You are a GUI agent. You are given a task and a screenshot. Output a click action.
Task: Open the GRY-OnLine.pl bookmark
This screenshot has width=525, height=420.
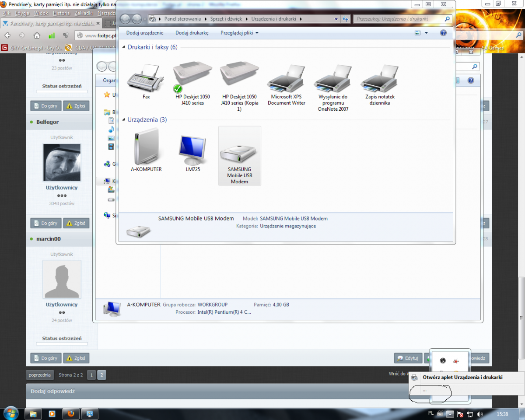click(x=32, y=48)
